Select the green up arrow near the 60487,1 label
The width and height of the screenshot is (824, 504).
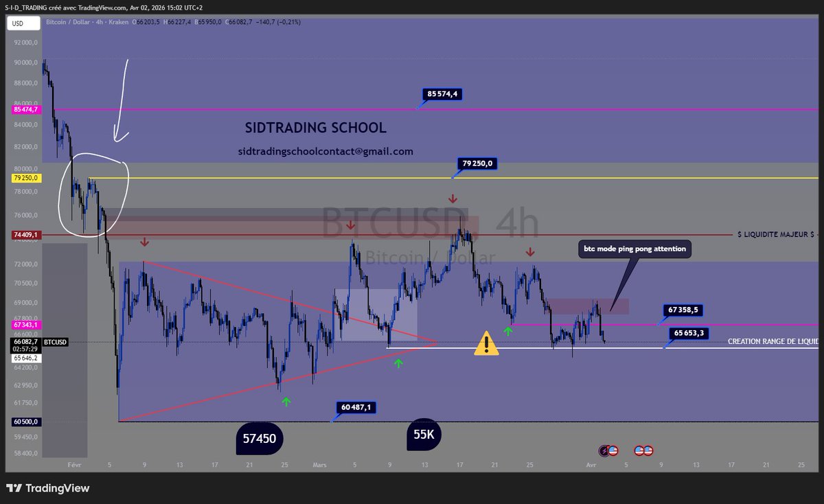coord(286,402)
